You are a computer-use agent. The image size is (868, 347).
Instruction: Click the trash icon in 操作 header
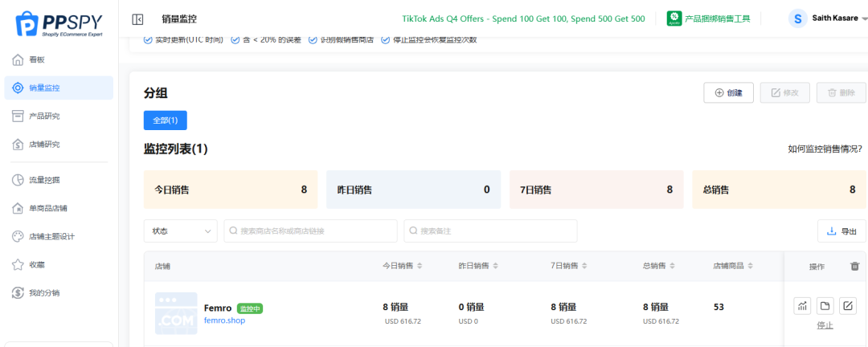coord(855,266)
